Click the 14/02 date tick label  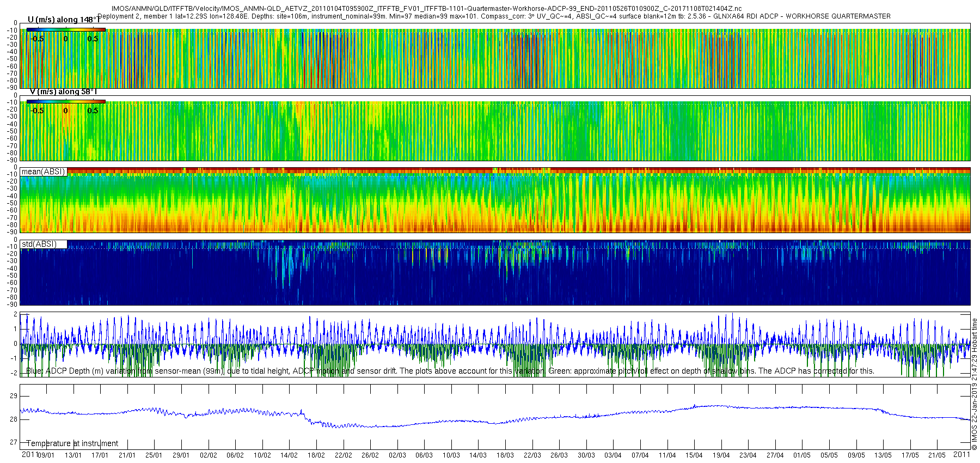(289, 455)
